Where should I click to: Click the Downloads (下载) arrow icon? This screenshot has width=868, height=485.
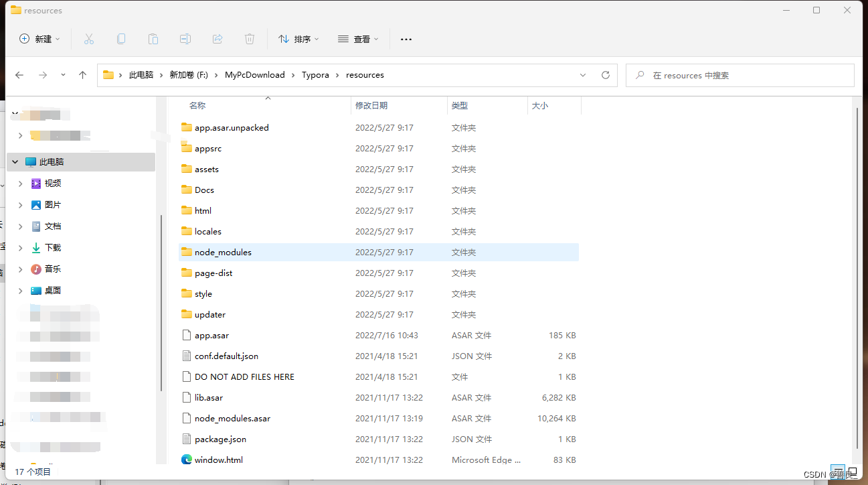point(36,247)
